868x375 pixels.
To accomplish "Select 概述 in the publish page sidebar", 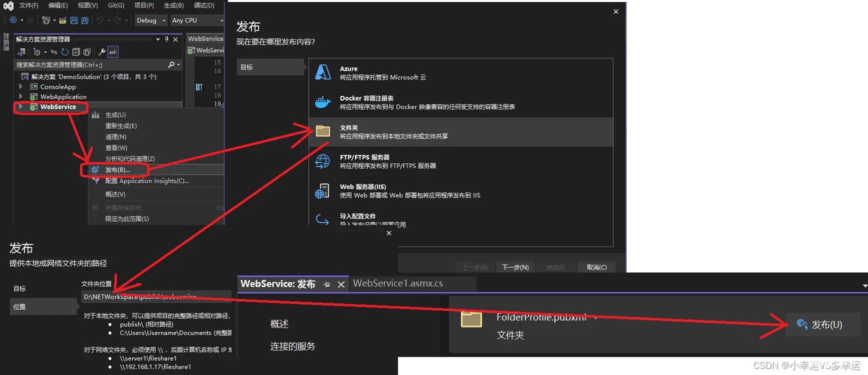I will [x=279, y=324].
